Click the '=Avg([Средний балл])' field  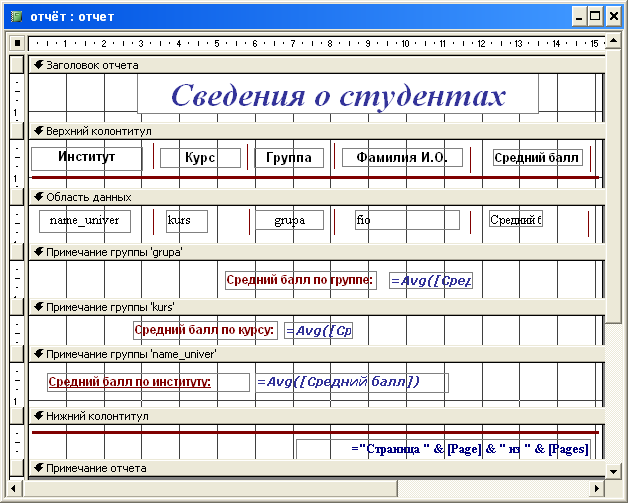coord(352,382)
